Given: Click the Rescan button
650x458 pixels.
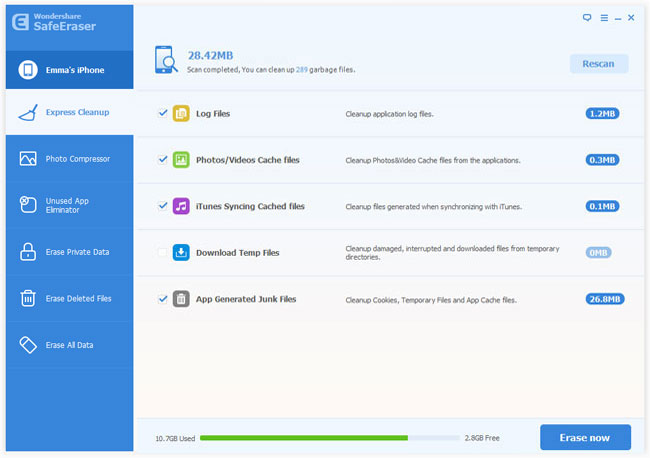Looking at the screenshot, I should pyautogui.click(x=599, y=64).
